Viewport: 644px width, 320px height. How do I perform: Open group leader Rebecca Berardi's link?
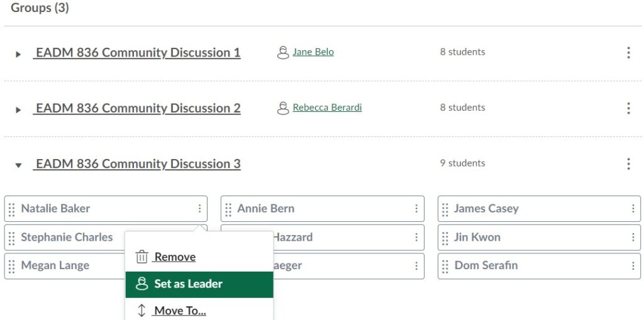click(x=327, y=108)
